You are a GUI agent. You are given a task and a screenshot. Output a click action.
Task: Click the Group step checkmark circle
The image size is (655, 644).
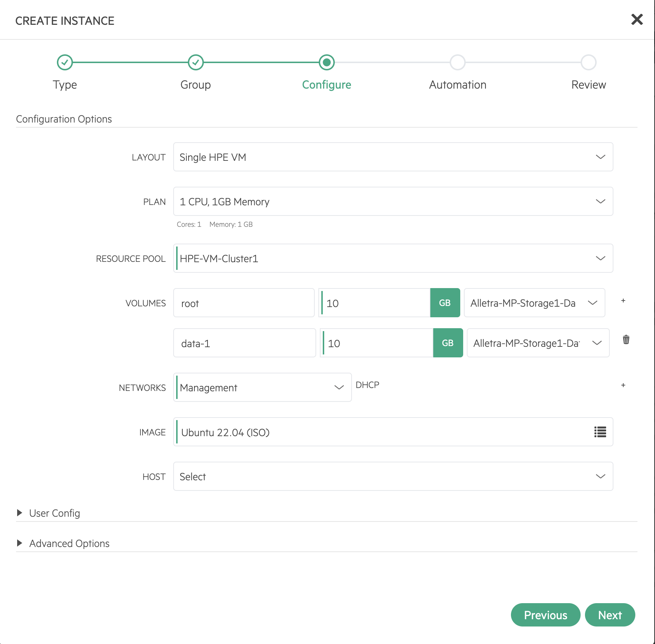(x=196, y=62)
